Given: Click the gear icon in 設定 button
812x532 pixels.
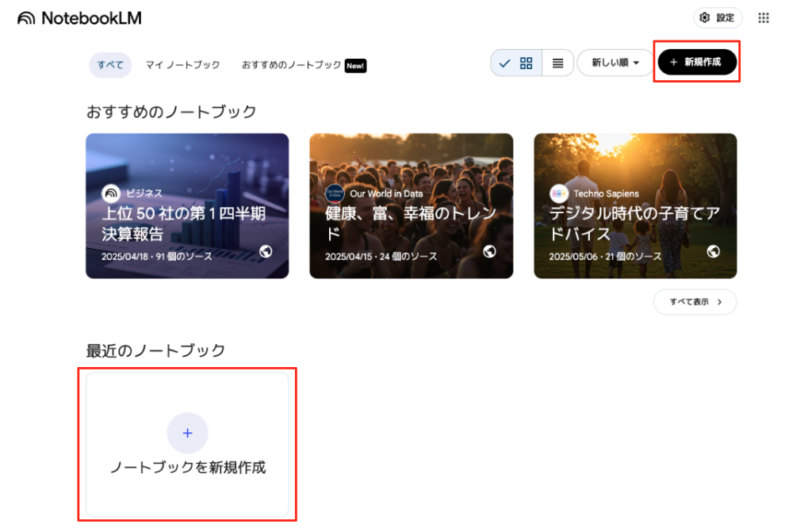Looking at the screenshot, I should point(704,18).
